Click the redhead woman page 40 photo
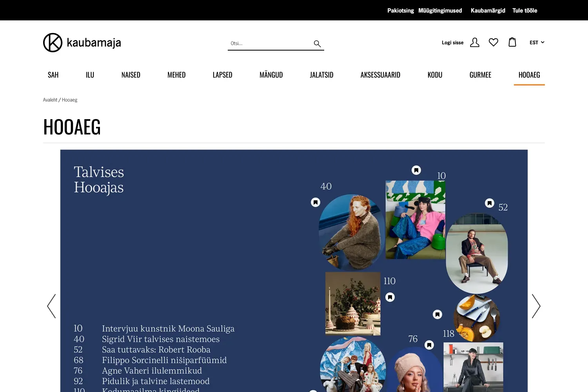588x392 pixels. point(351,231)
